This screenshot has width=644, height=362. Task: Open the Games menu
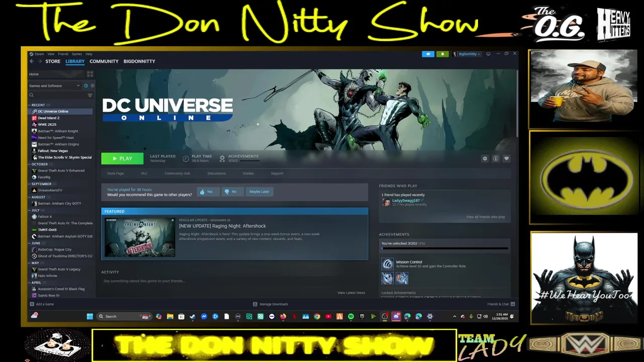pos(77,54)
